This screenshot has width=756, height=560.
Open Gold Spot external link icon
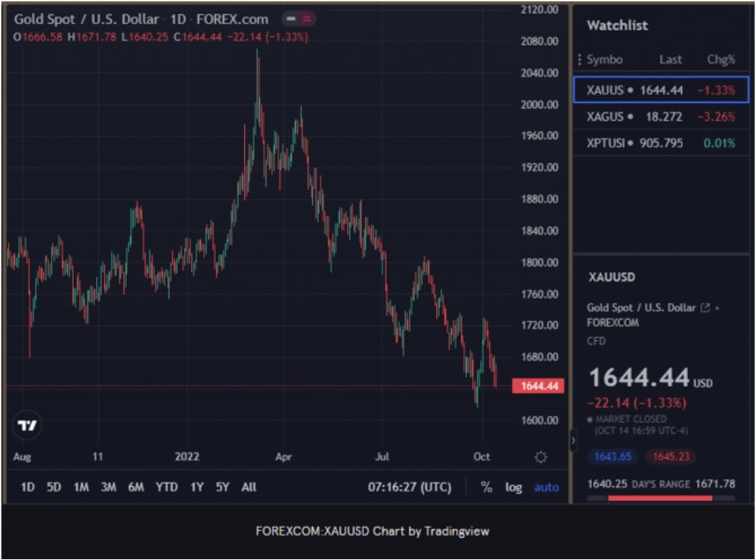pyautogui.click(x=705, y=307)
